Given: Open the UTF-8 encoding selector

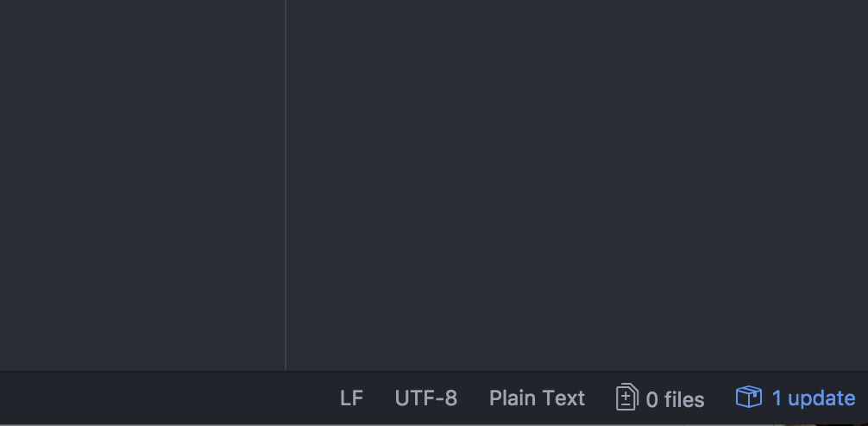Looking at the screenshot, I should 426,398.
